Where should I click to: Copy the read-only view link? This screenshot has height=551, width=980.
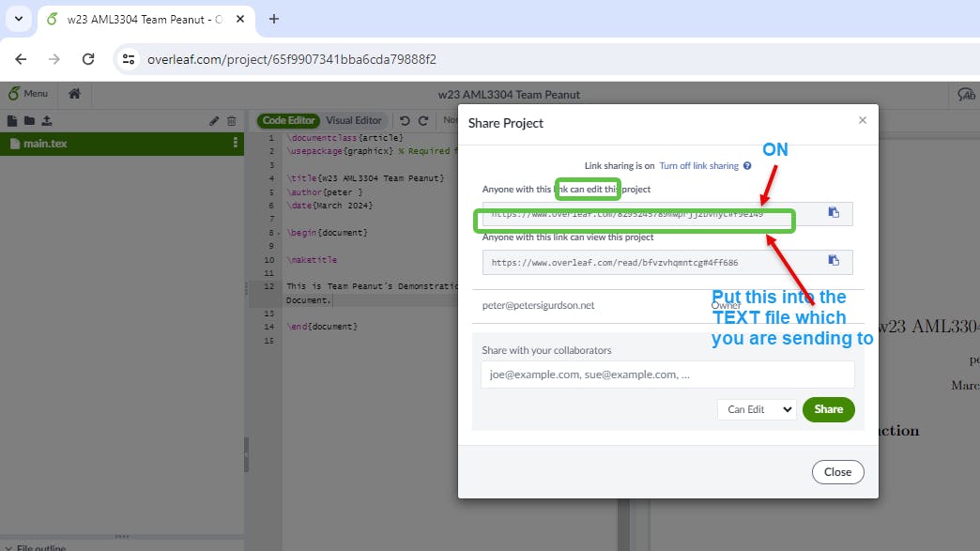pos(834,261)
